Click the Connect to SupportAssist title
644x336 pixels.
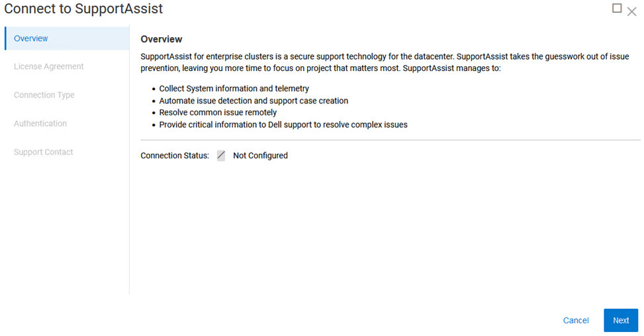click(83, 9)
